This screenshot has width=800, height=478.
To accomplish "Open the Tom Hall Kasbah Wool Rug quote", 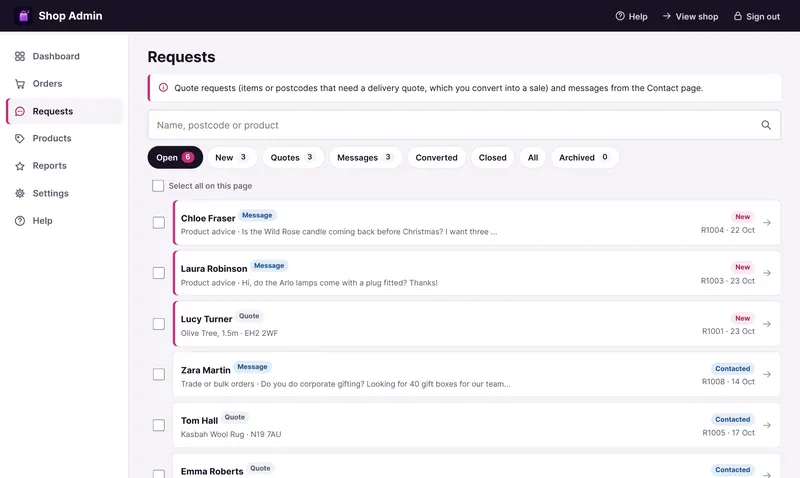I will (477, 425).
